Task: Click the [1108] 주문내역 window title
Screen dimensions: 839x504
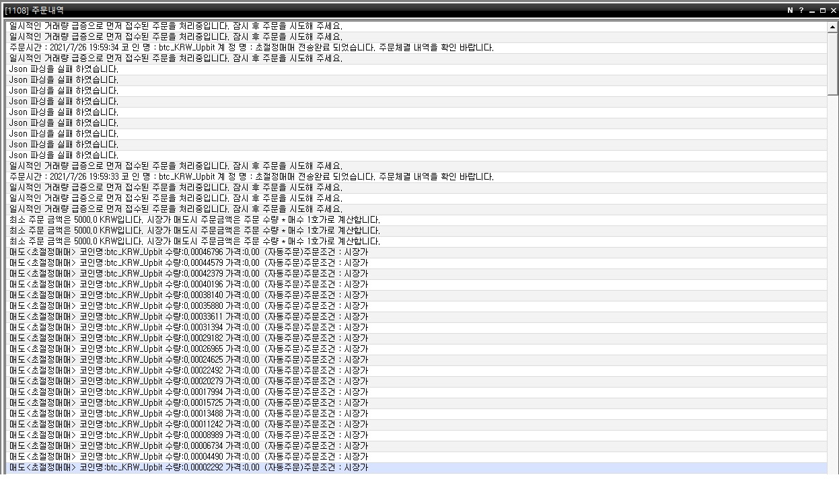Action: coord(34,10)
